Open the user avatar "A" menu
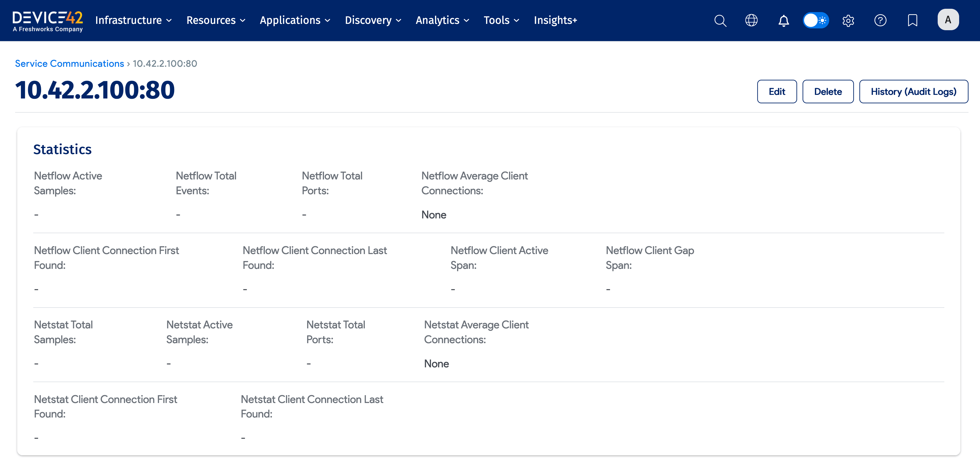Viewport: 980px width, 461px height. tap(948, 20)
